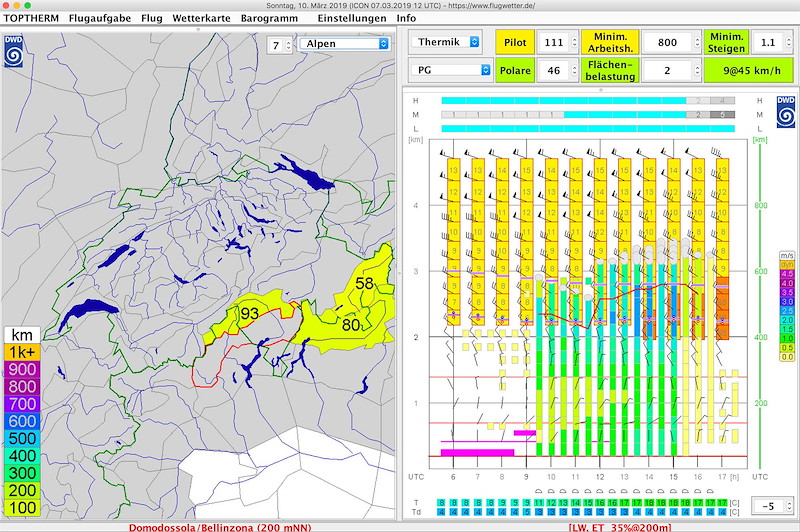Click the 700 km legend swatch

click(x=22, y=404)
